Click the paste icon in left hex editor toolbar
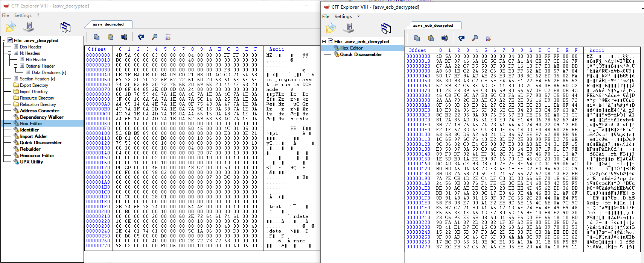This screenshot has width=644, height=263. [110, 37]
